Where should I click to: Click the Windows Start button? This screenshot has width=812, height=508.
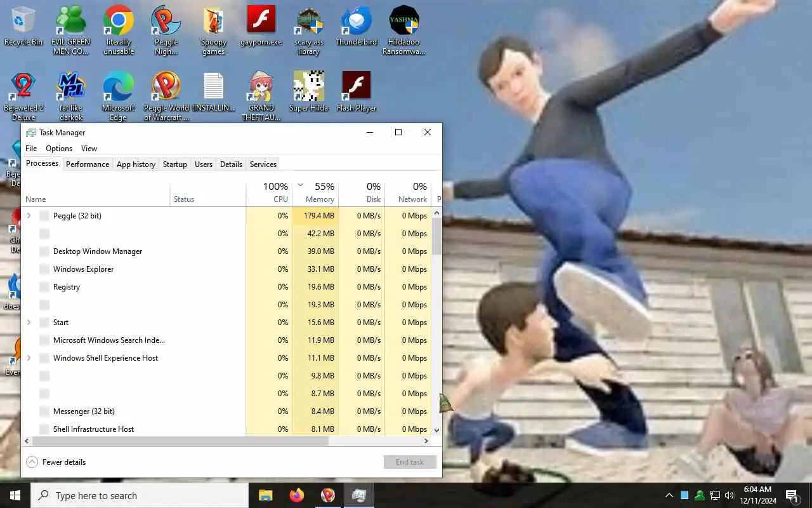[15, 495]
